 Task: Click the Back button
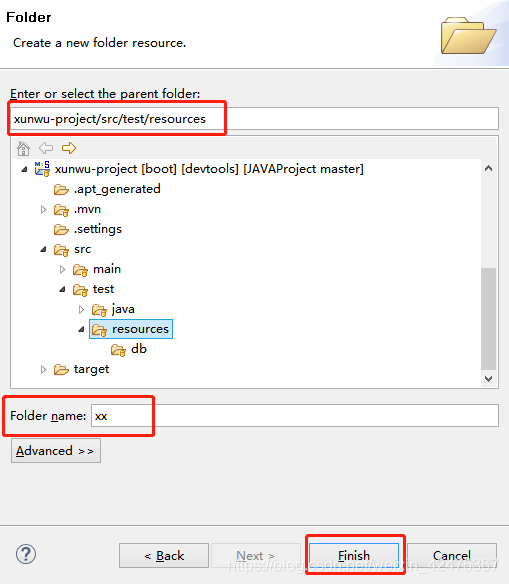164,556
